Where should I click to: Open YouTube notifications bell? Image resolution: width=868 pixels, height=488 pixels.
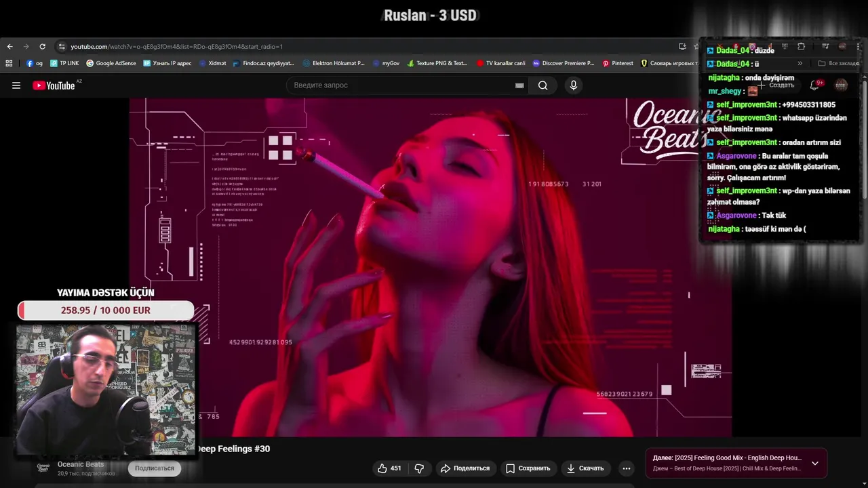coord(815,85)
